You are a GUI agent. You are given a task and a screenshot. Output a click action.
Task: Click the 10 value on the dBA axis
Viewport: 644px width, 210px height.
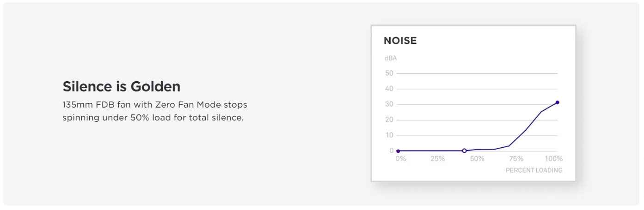(x=389, y=135)
